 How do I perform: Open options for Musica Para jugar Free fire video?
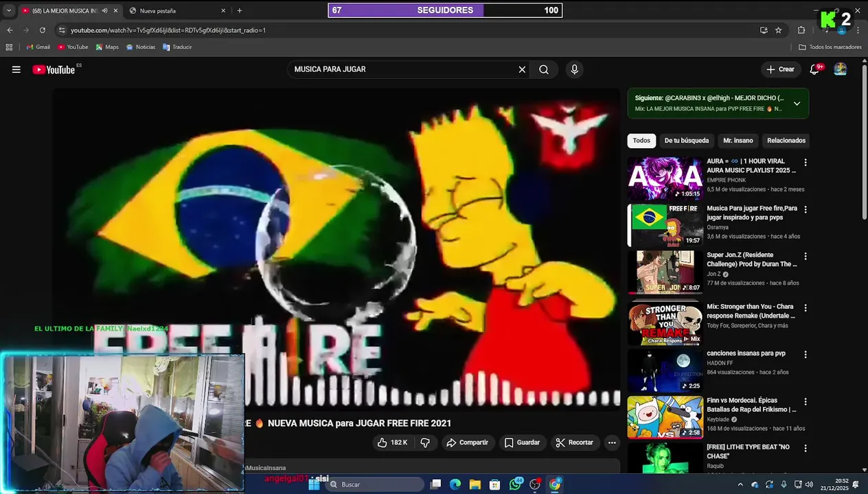806,209
